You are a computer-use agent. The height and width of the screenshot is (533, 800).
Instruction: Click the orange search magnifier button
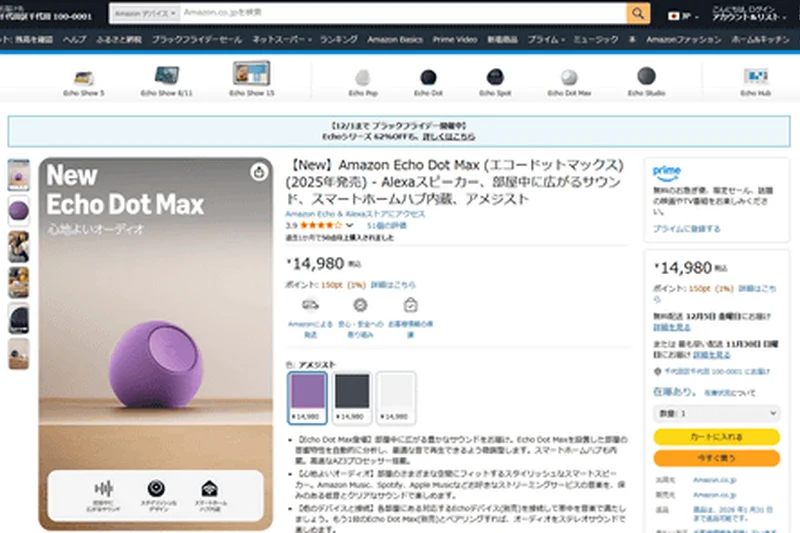pos(638,13)
